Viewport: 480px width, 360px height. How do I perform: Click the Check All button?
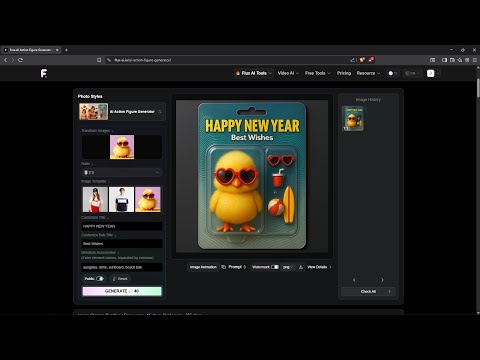[x=368, y=291]
